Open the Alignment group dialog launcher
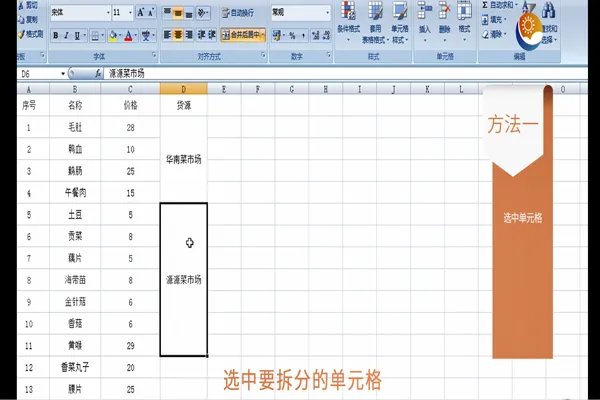Image resolution: width=600 pixels, height=400 pixels. coord(263,56)
